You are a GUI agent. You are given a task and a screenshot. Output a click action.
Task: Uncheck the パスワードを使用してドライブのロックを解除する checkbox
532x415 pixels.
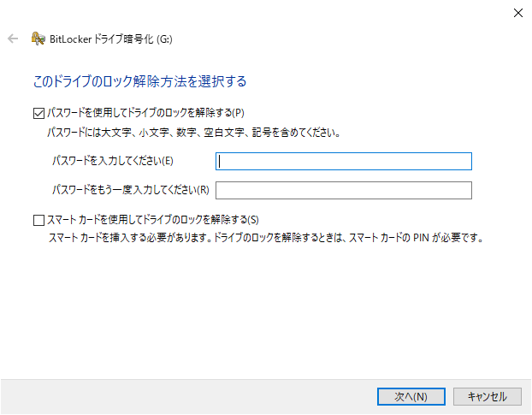pyautogui.click(x=38, y=113)
